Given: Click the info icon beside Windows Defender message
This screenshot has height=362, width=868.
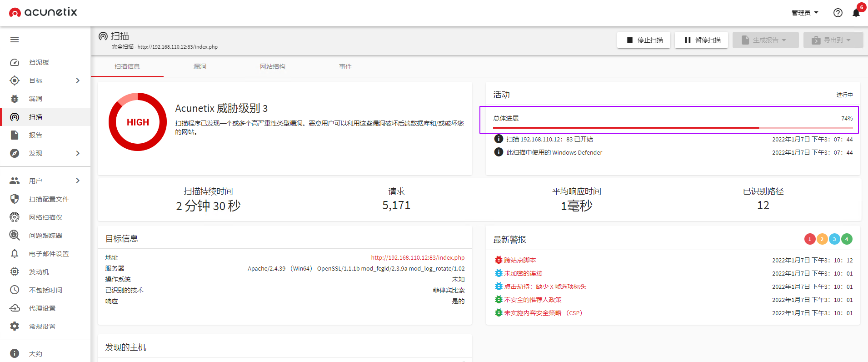Looking at the screenshot, I should coord(499,152).
